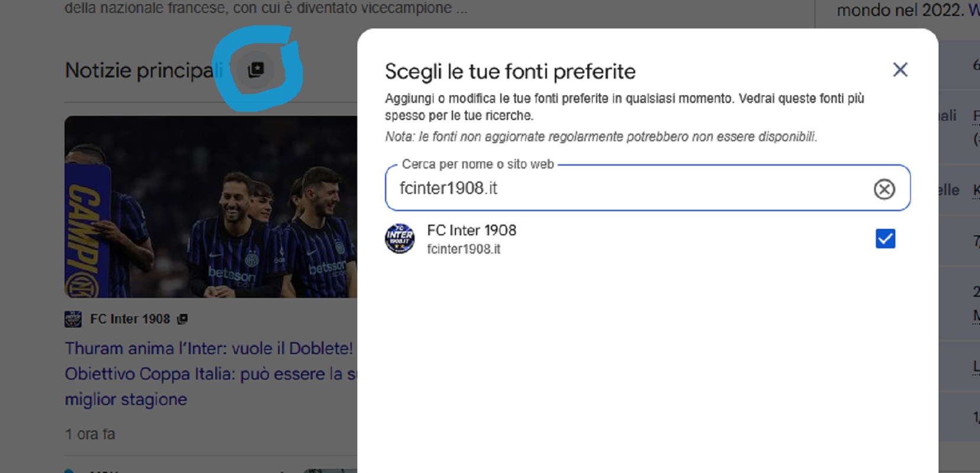The height and width of the screenshot is (473, 980).
Task: Click the della nazionale francese snippet text
Action: [266, 8]
